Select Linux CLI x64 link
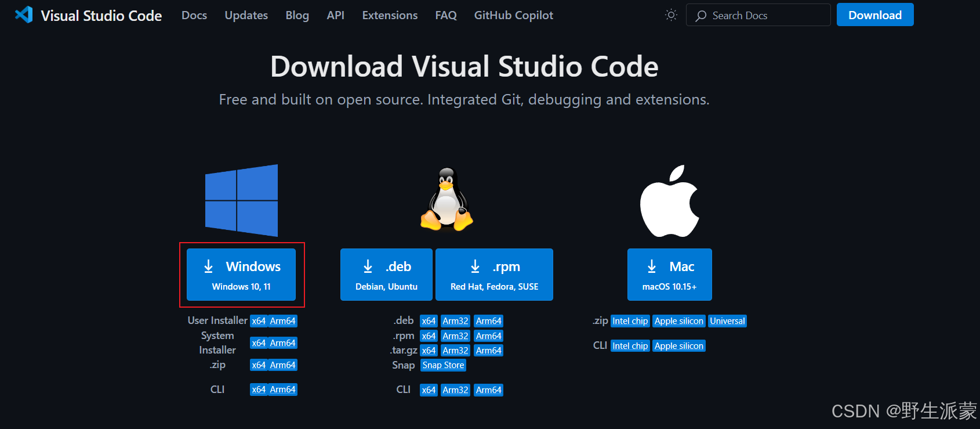The height and width of the screenshot is (429, 980). [x=429, y=390]
